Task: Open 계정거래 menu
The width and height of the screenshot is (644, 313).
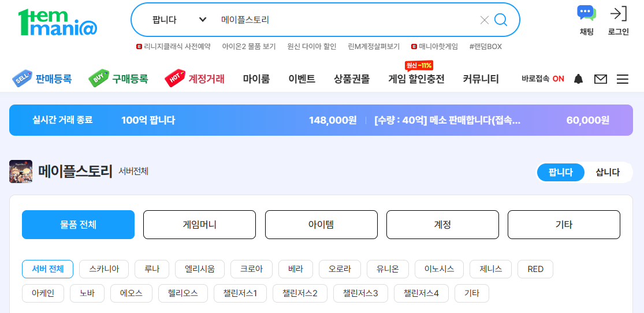Action: coord(195,79)
